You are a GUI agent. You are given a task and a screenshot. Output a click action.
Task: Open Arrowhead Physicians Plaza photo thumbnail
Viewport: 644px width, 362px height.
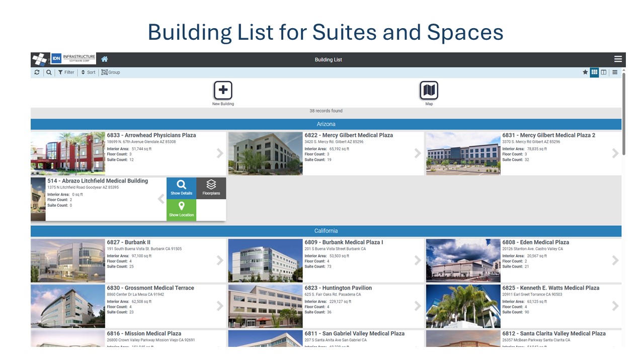(68, 153)
